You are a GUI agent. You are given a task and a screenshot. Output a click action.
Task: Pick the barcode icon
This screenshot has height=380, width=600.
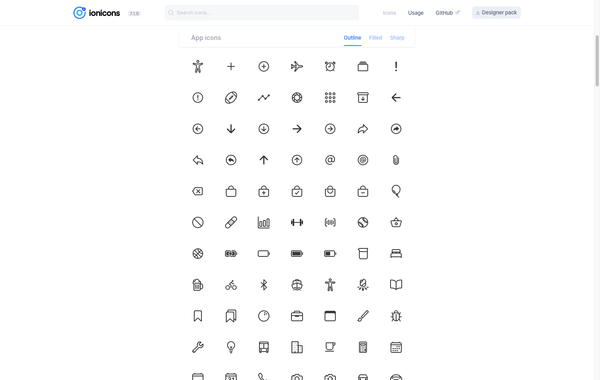pyautogui.click(x=330, y=222)
